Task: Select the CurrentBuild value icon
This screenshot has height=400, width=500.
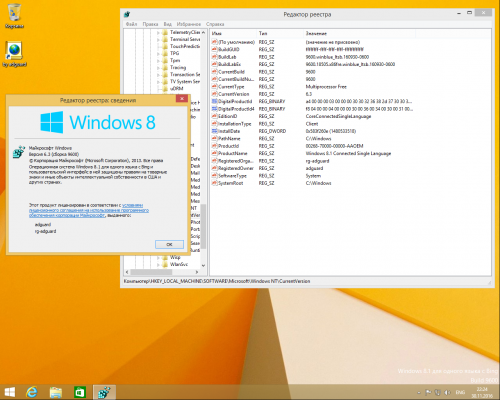Action: [215, 72]
